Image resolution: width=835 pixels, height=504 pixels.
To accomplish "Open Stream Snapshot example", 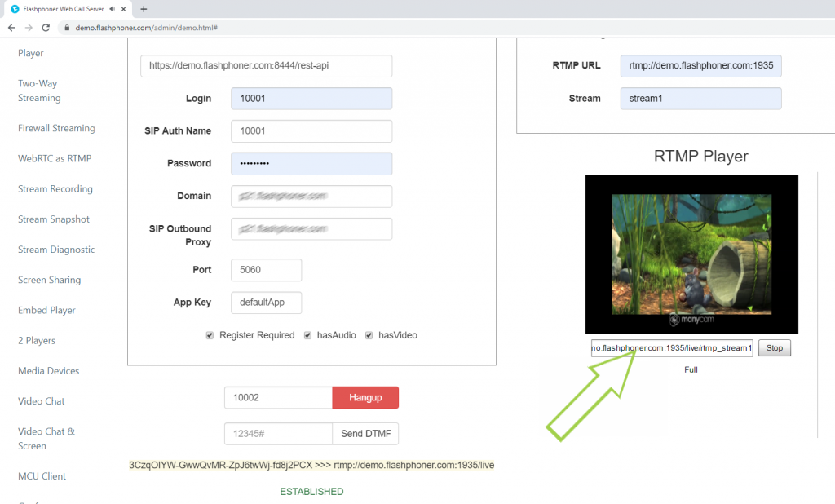I will click(54, 219).
